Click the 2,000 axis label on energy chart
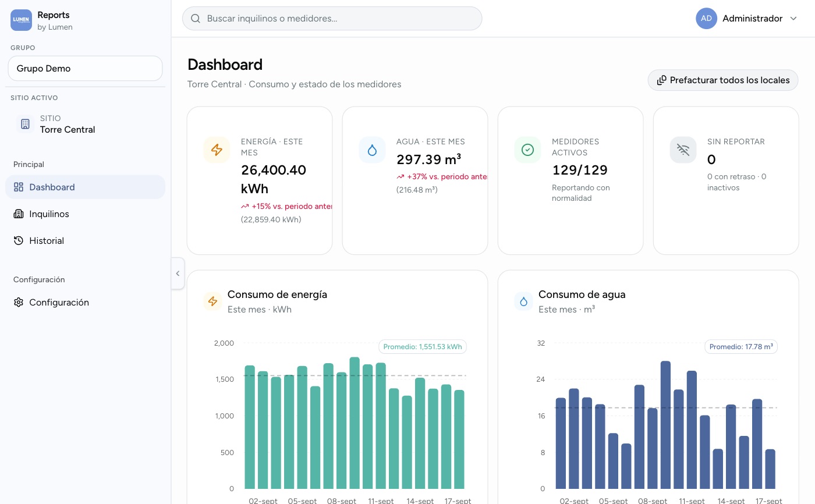The width and height of the screenshot is (815, 504). pos(224,343)
